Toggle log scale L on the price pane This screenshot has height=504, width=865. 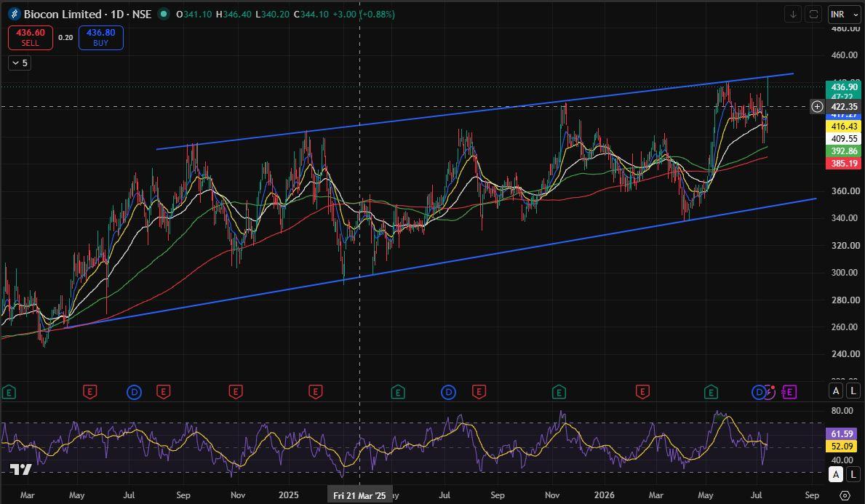pos(853,391)
